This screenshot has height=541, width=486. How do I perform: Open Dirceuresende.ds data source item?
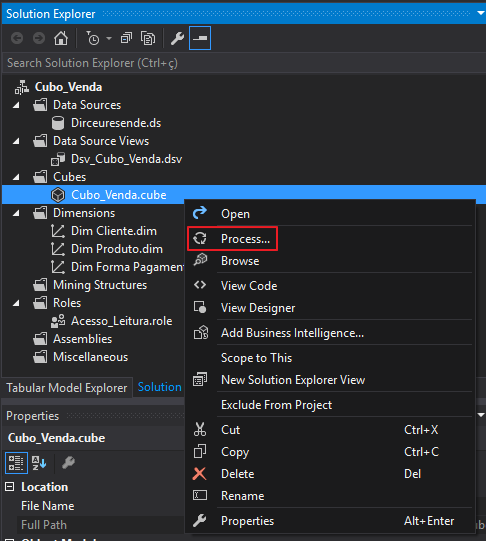pyautogui.click(x=116, y=123)
